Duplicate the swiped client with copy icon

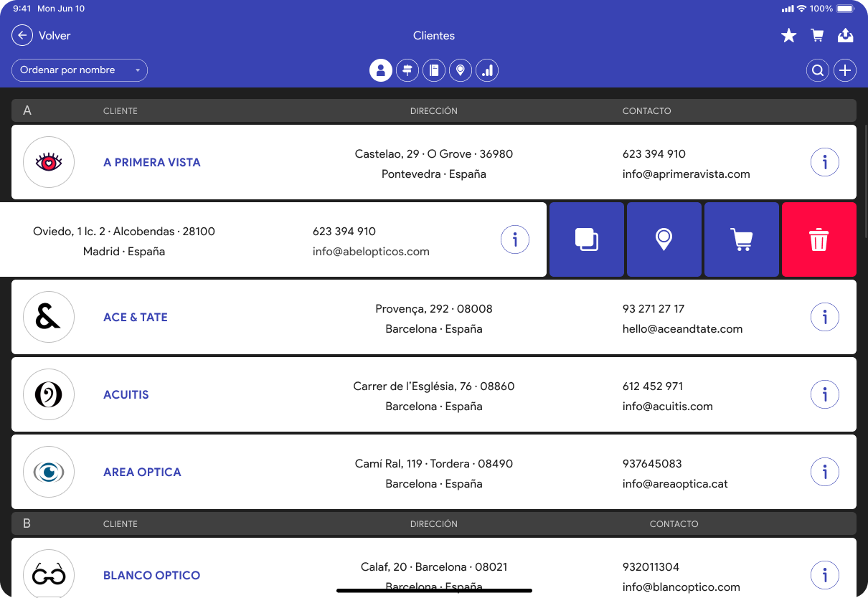click(587, 239)
